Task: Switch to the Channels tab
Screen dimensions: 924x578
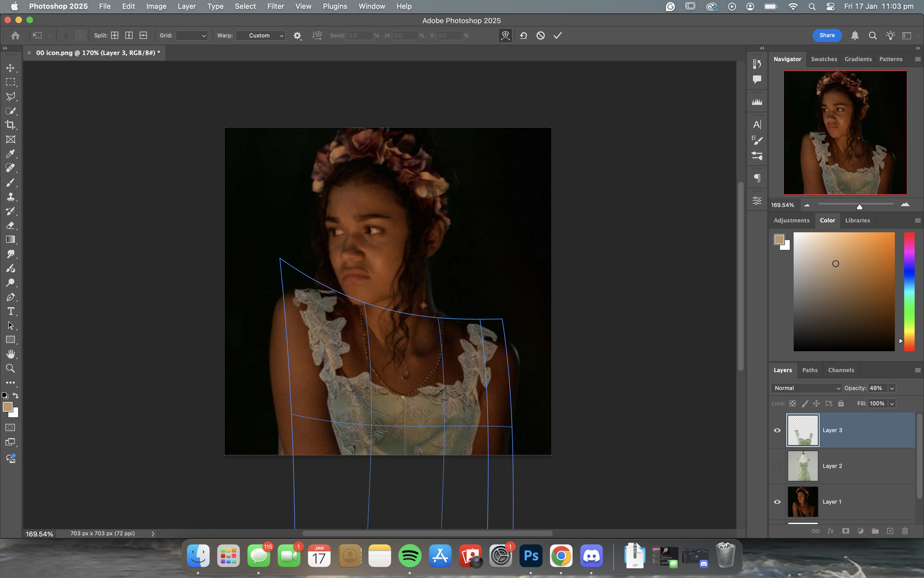Action: point(841,370)
